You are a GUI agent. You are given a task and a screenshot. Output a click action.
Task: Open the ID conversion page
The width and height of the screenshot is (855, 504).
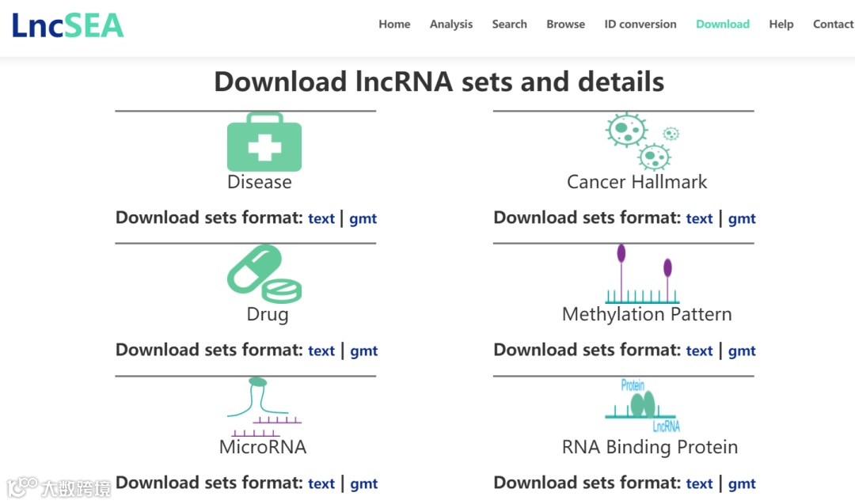[640, 25]
